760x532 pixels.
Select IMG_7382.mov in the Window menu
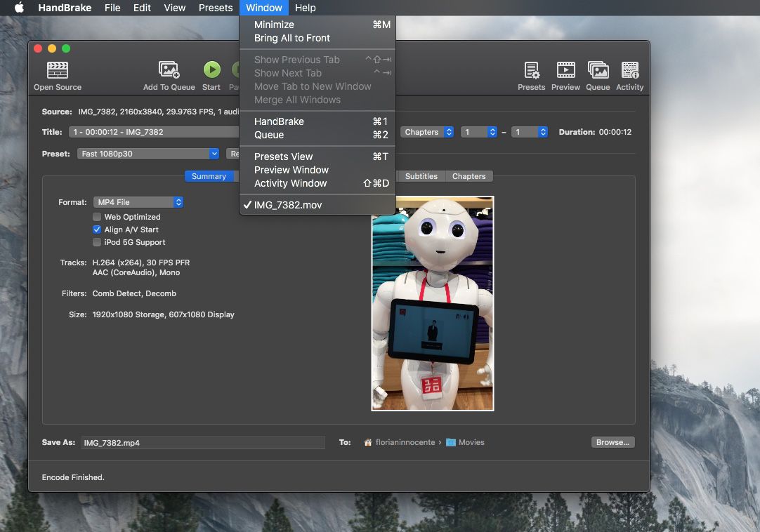pyautogui.click(x=317, y=205)
